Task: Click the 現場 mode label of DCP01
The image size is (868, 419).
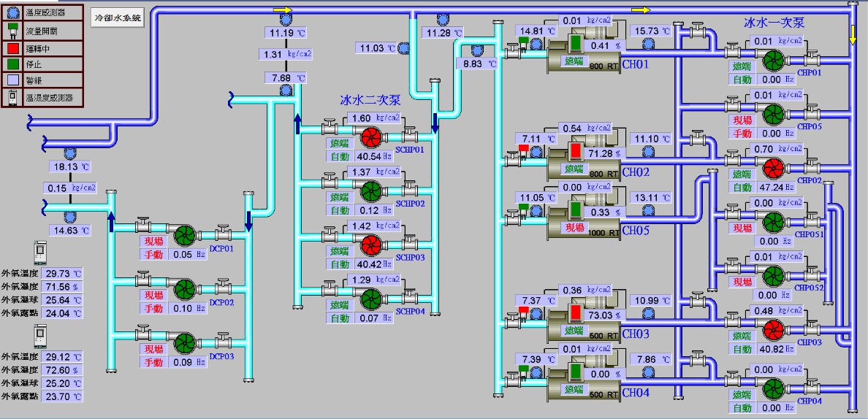Action: (x=154, y=242)
